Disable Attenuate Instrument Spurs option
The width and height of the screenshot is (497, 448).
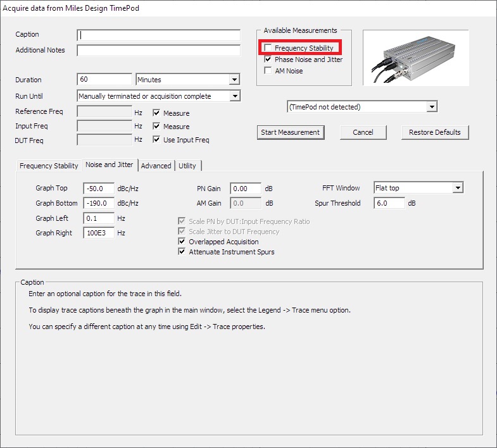coord(182,252)
